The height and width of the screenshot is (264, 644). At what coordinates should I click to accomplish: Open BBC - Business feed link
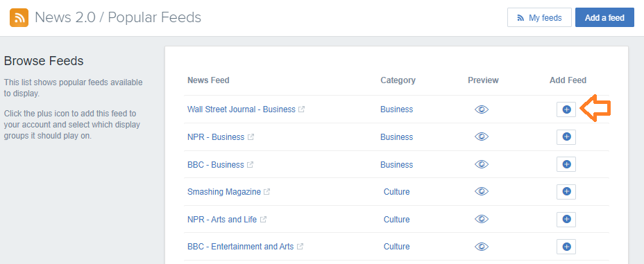(x=216, y=164)
